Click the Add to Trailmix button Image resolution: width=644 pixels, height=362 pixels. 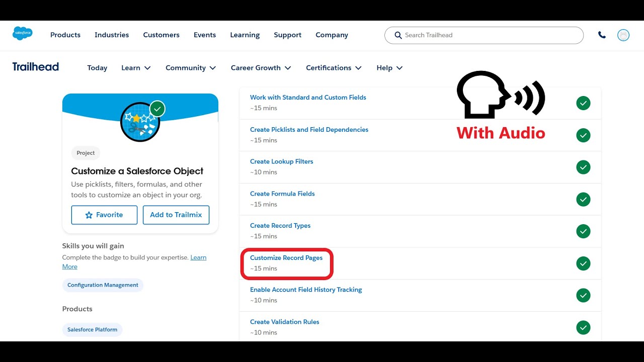[x=176, y=215]
